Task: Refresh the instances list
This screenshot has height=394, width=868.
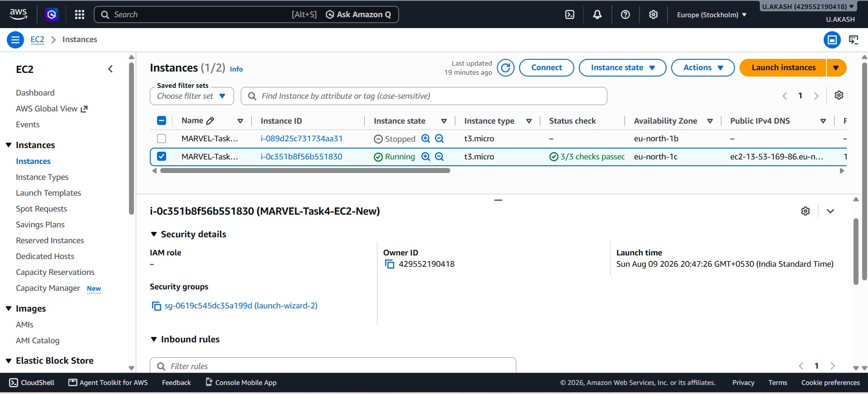Action: (x=506, y=68)
